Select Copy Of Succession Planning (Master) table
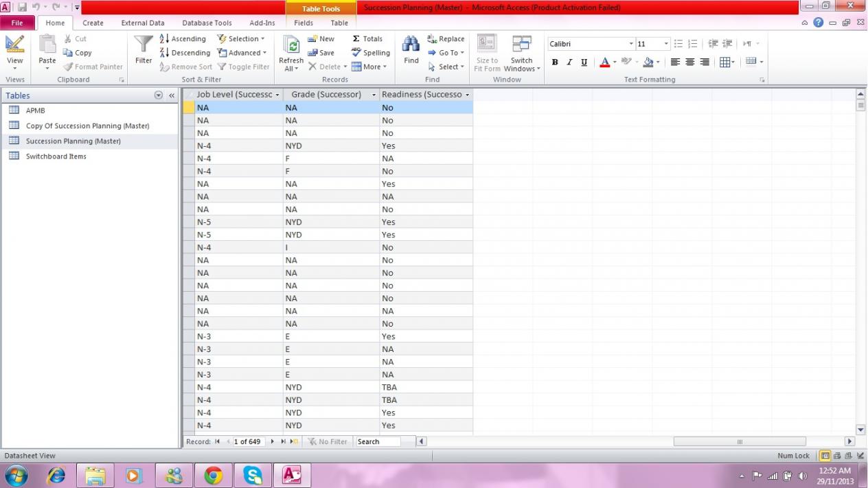Screen dimensions: 868x488 tap(89, 126)
